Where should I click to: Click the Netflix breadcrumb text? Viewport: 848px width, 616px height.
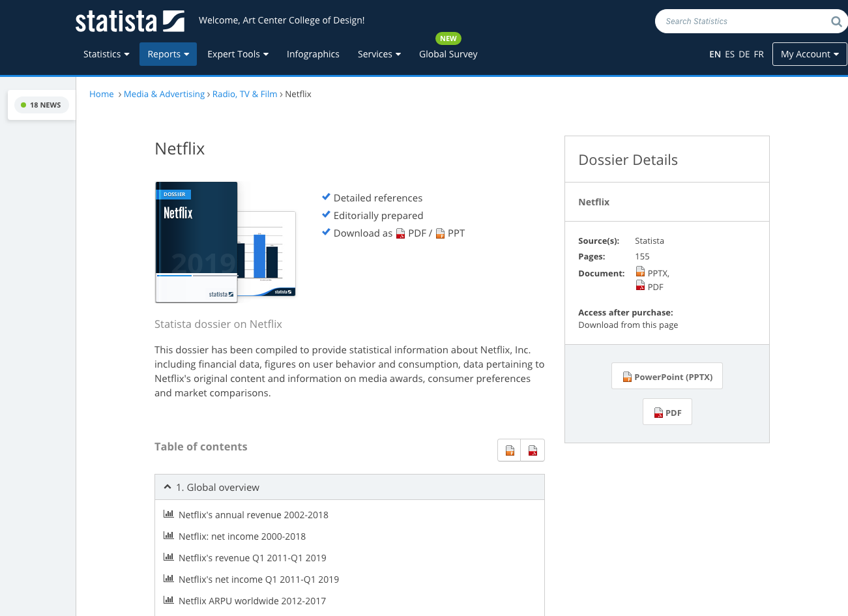pyautogui.click(x=299, y=94)
